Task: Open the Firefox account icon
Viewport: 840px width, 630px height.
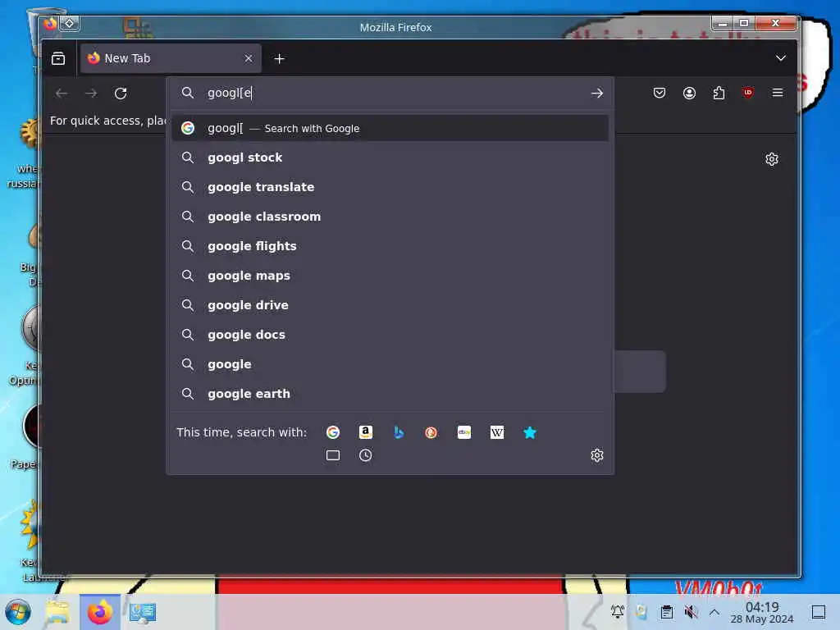Action: (x=689, y=94)
